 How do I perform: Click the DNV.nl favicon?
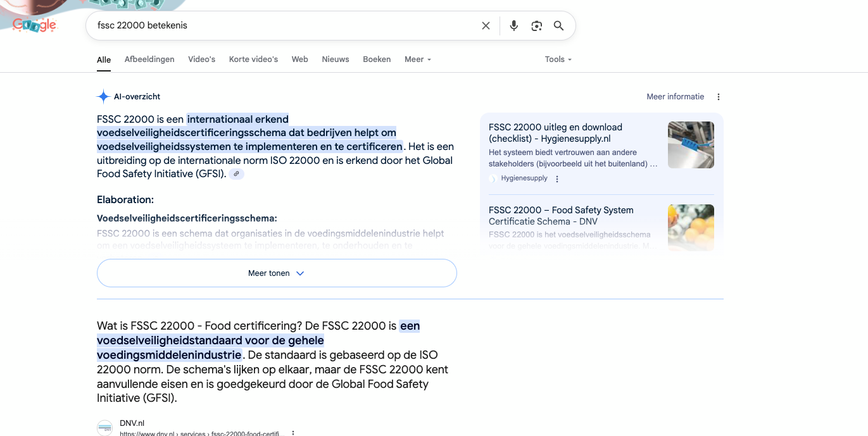105,428
